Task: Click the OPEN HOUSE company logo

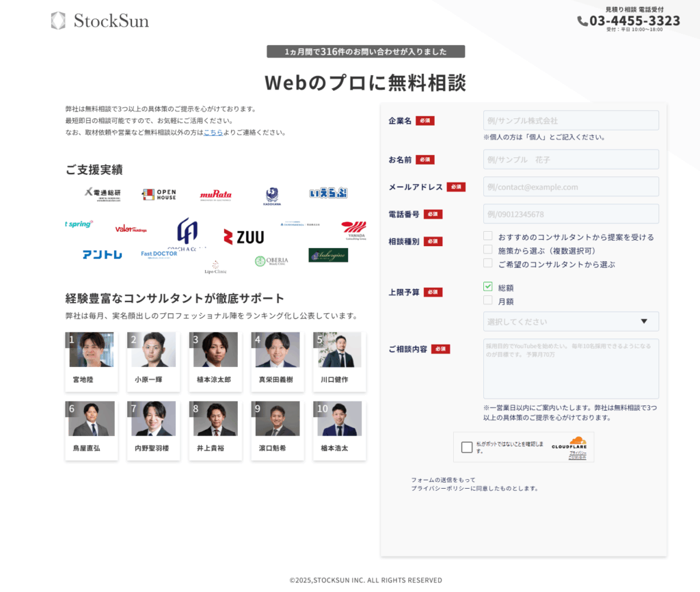Action: click(159, 195)
